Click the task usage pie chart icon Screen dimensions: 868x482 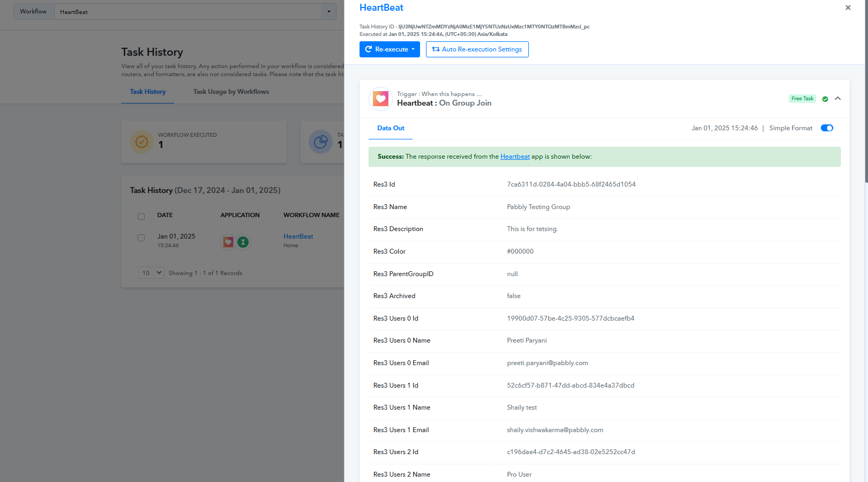[x=320, y=142]
